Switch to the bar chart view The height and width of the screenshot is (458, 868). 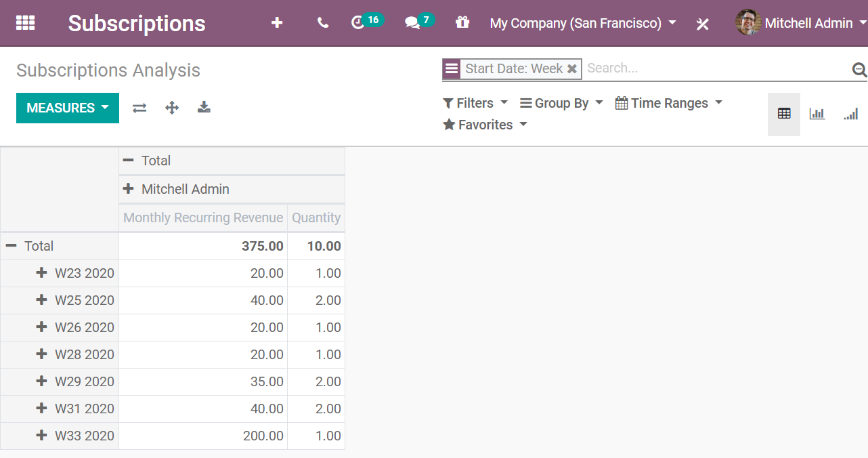[x=817, y=114]
